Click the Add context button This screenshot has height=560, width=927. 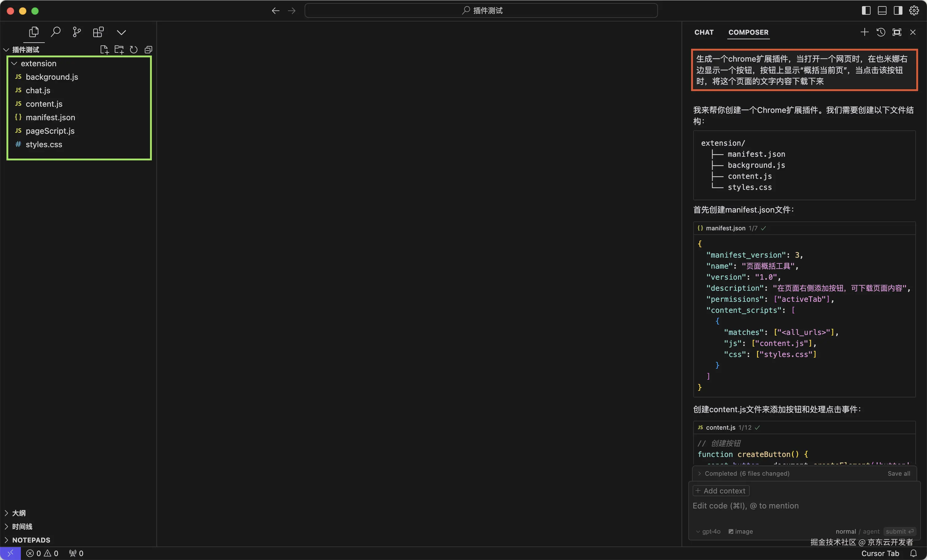(x=721, y=491)
